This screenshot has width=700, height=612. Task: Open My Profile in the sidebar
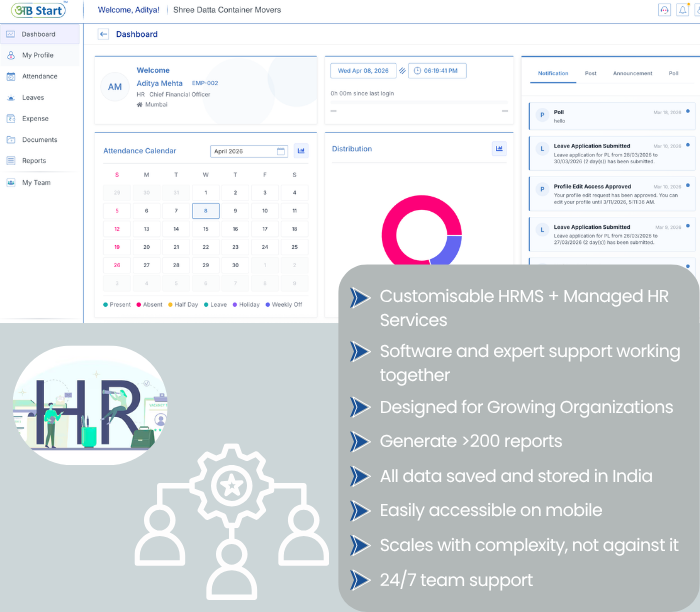(38, 55)
